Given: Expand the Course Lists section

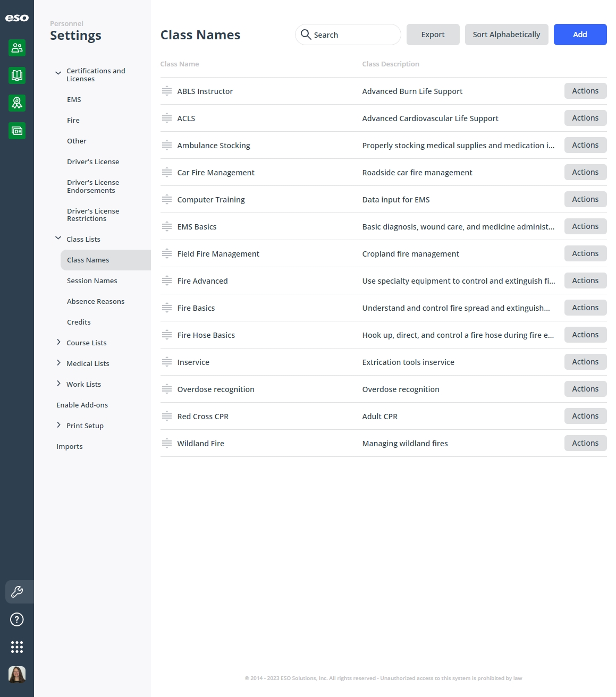Looking at the screenshot, I should pyautogui.click(x=58, y=342).
